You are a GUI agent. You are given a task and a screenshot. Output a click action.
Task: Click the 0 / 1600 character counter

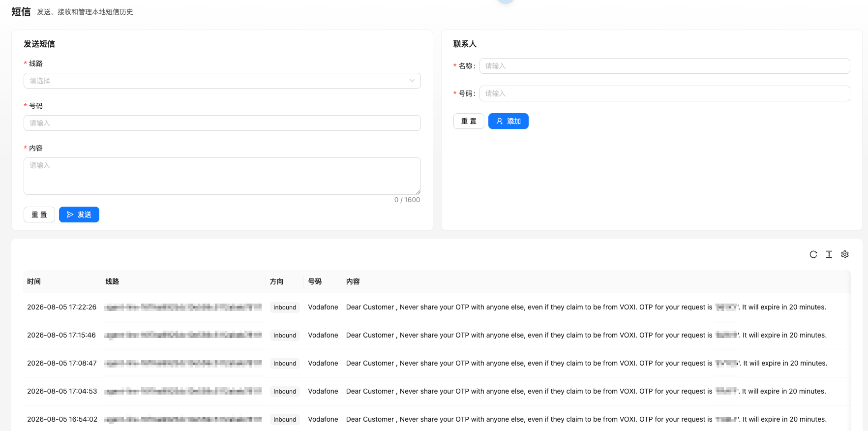pyautogui.click(x=407, y=200)
